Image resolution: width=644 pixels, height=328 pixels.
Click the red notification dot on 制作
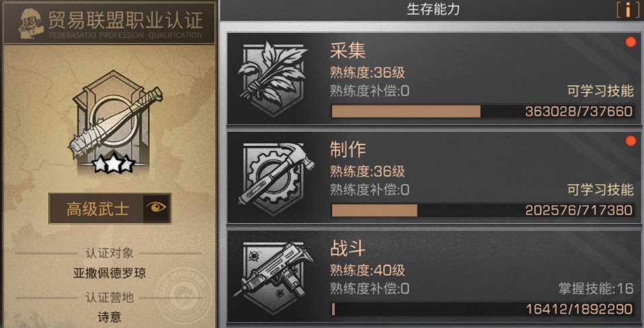click(x=631, y=141)
